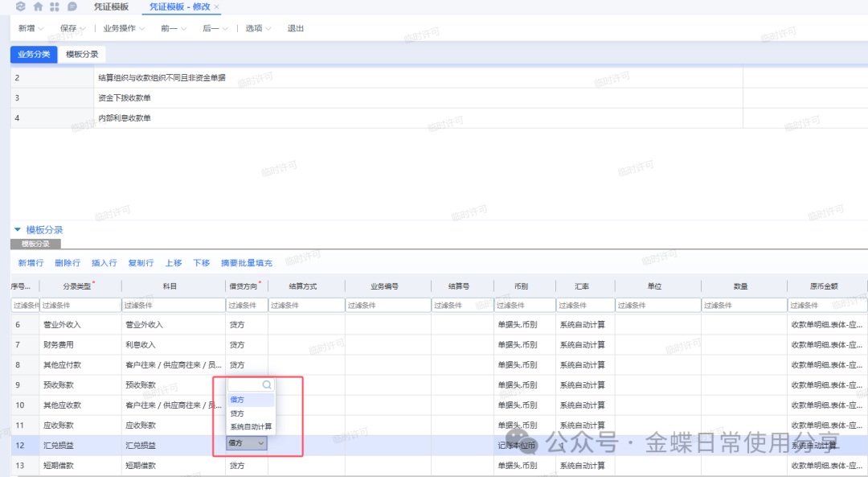Choose 贷方 from the dropdown list
This screenshot has height=477, width=868.
[x=237, y=413]
